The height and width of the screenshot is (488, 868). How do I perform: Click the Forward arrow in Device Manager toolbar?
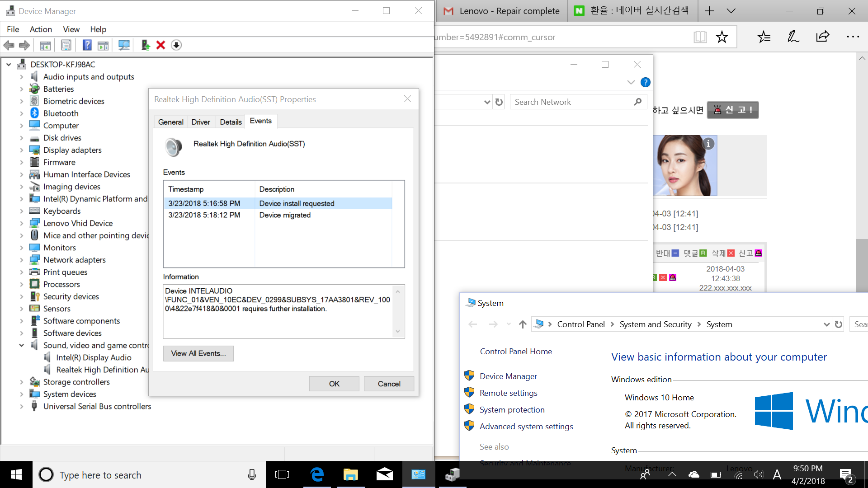click(x=24, y=45)
